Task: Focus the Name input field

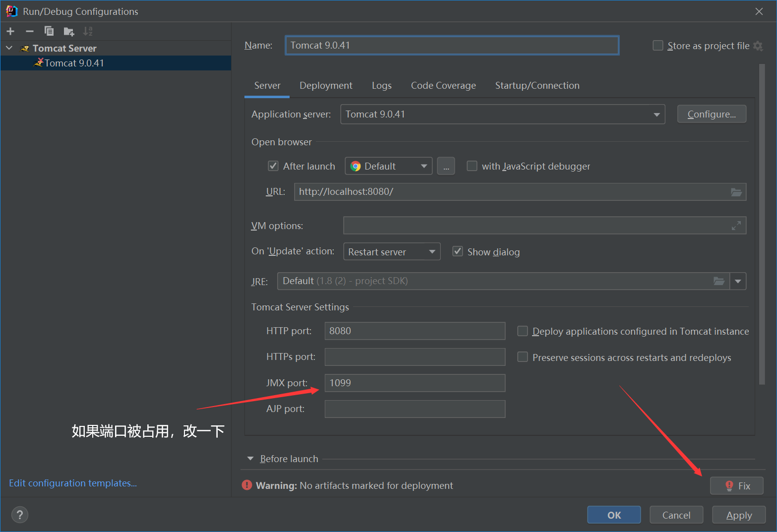Action: coord(452,45)
